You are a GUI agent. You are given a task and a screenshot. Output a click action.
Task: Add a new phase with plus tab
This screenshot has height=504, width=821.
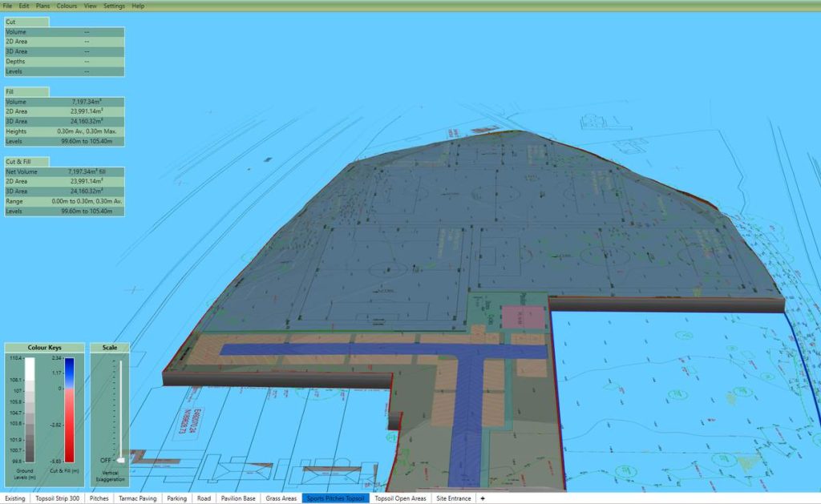pos(483,498)
